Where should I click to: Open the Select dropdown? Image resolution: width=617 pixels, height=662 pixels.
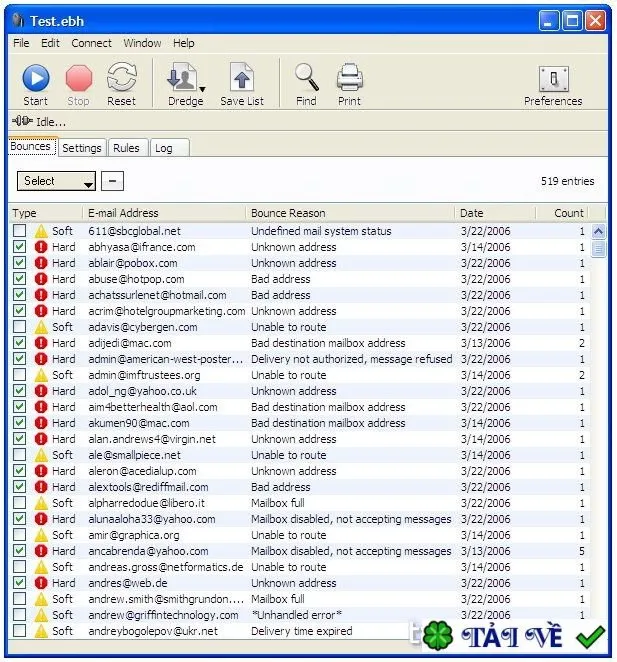pyautogui.click(x=56, y=181)
